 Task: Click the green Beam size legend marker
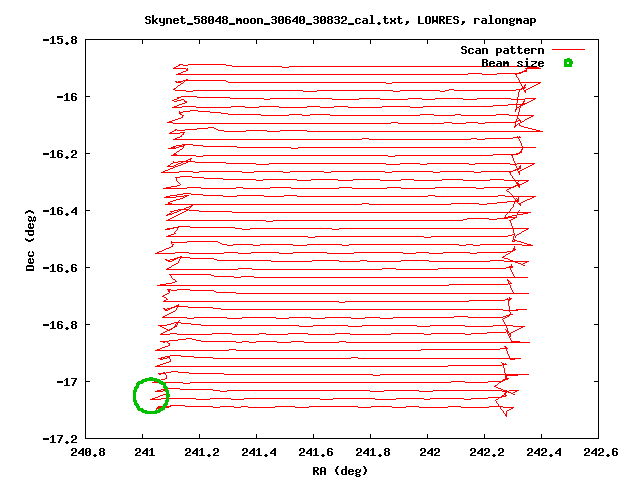[x=568, y=63]
